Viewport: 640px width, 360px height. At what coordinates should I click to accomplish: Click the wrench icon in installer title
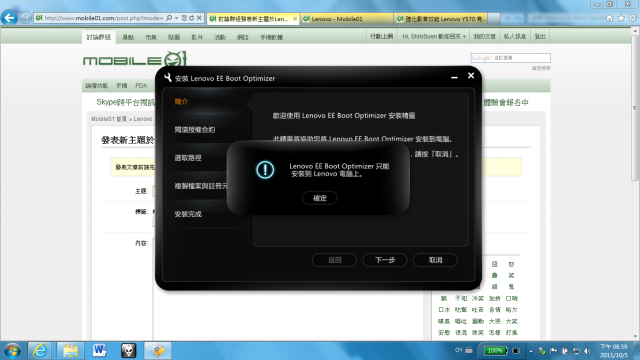(x=167, y=78)
